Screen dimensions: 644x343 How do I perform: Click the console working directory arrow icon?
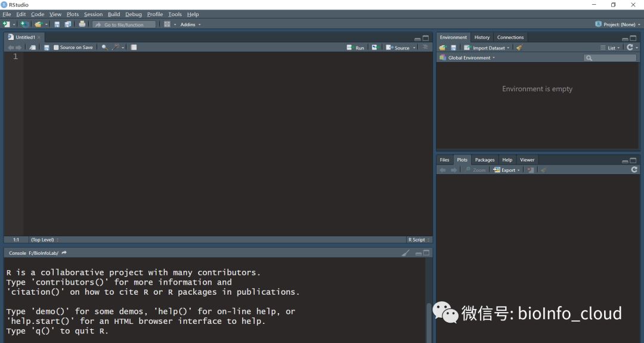point(64,253)
